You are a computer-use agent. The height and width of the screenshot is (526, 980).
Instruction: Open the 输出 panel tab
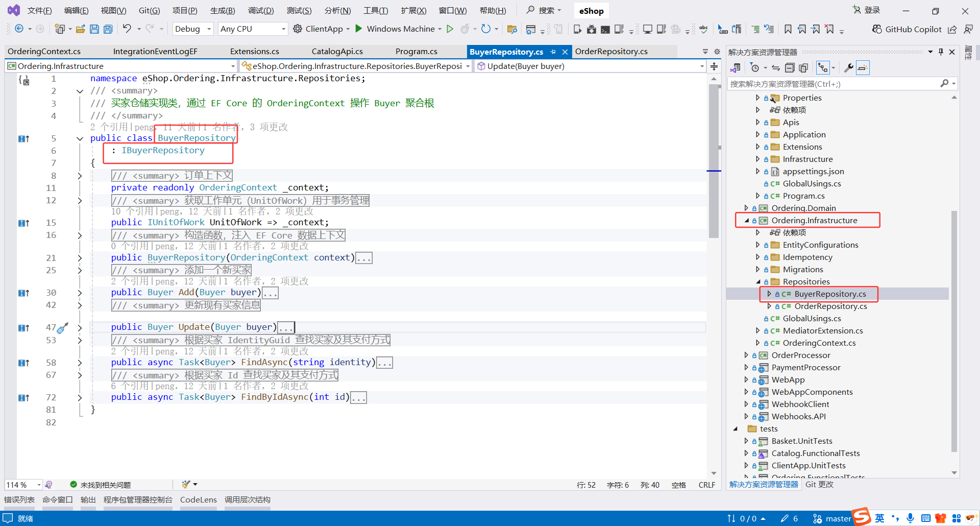point(88,499)
